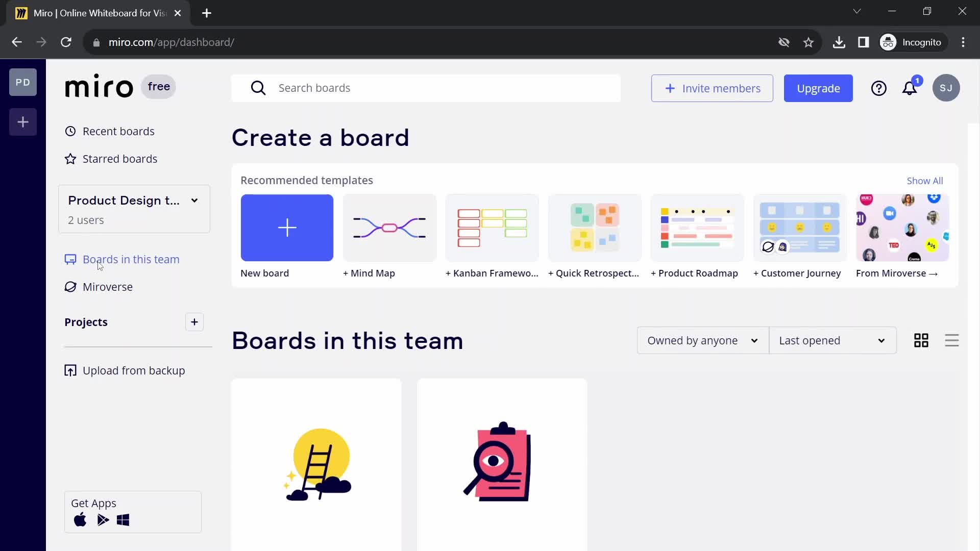Click the Upgrade button
Screen dimensions: 980x551
click(818, 88)
